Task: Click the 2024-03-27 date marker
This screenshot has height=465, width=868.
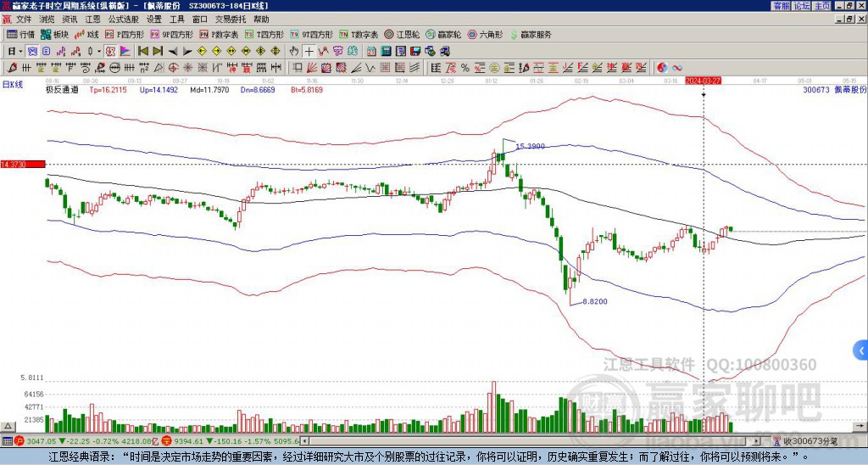Action: coord(703,81)
